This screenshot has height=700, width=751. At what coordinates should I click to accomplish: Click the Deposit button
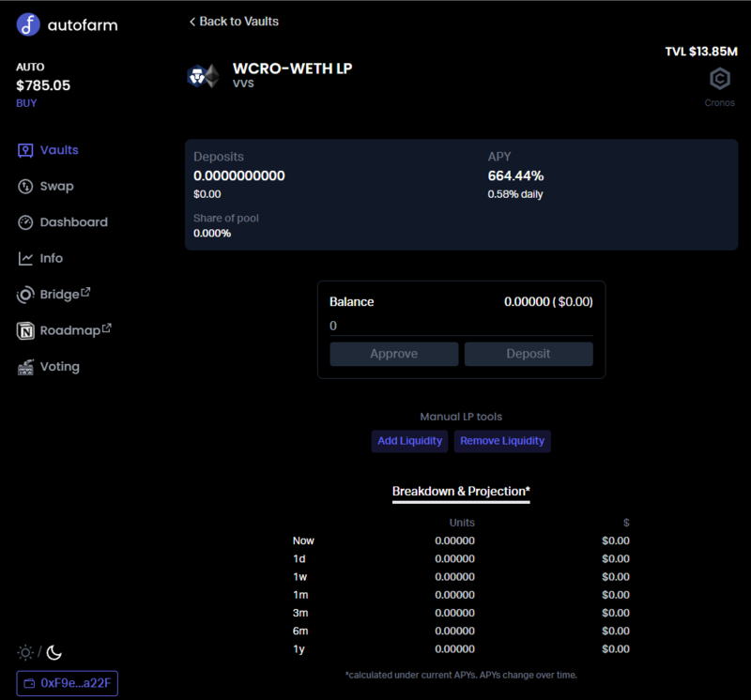coord(529,354)
